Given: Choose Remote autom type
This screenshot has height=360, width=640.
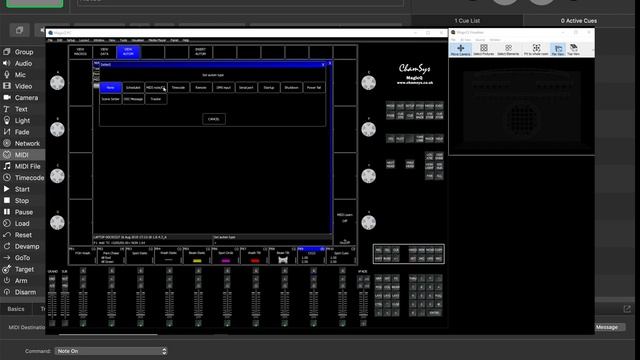Looking at the screenshot, I should (x=201, y=87).
